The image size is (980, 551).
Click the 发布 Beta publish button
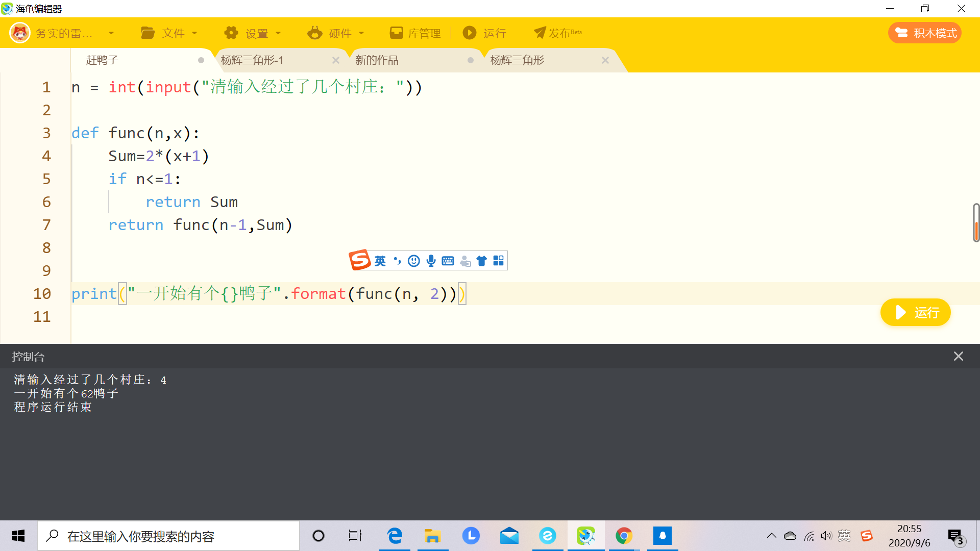click(558, 33)
